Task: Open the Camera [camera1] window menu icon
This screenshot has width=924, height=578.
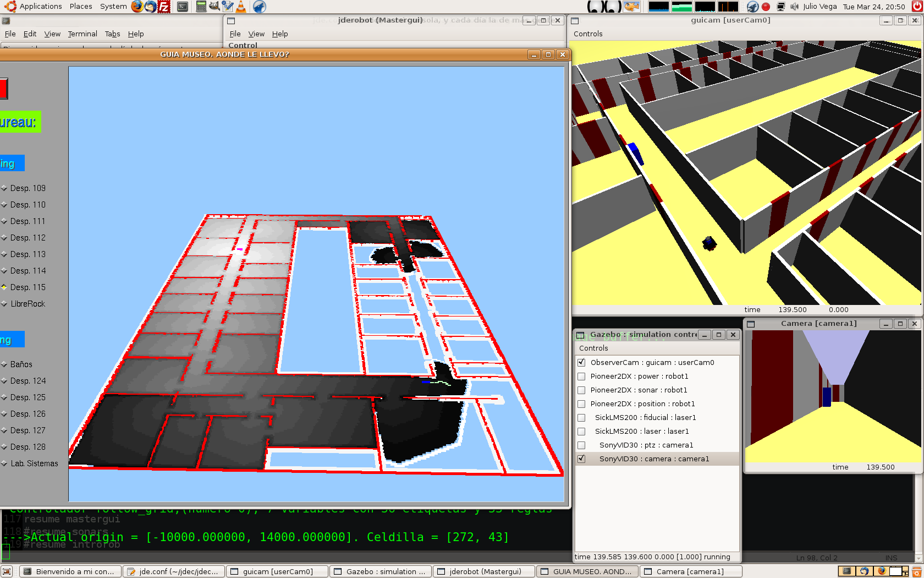Action: tap(751, 324)
